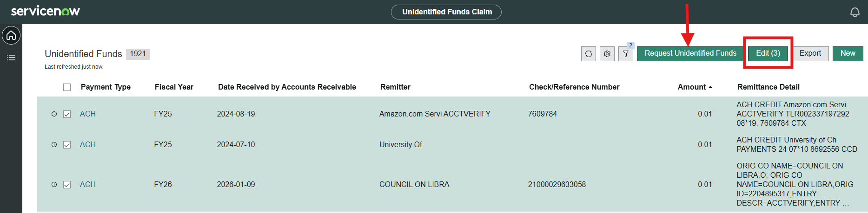Viewport: 868px width, 213px height.
Task: Open the list menu icon in sidebar
Action: click(x=11, y=58)
